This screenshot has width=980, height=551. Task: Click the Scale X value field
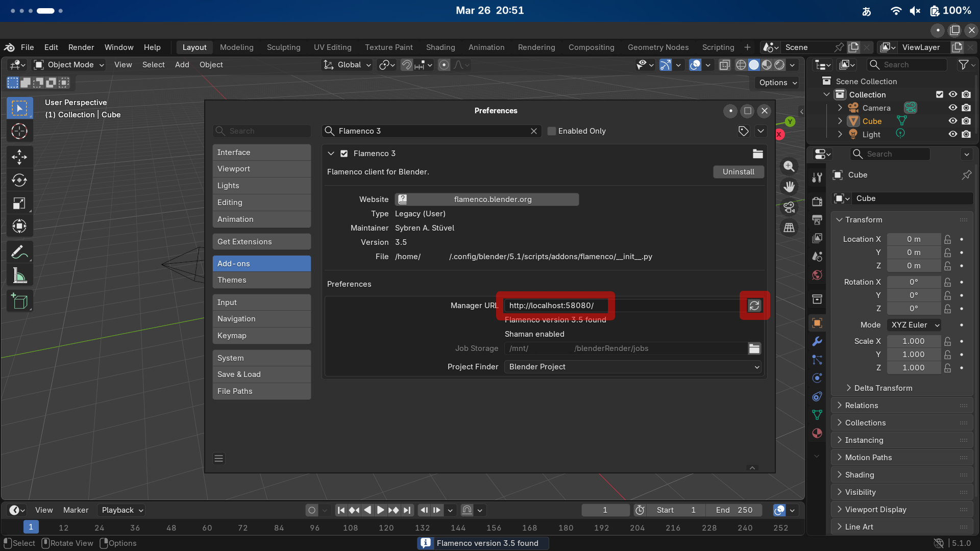pyautogui.click(x=914, y=341)
